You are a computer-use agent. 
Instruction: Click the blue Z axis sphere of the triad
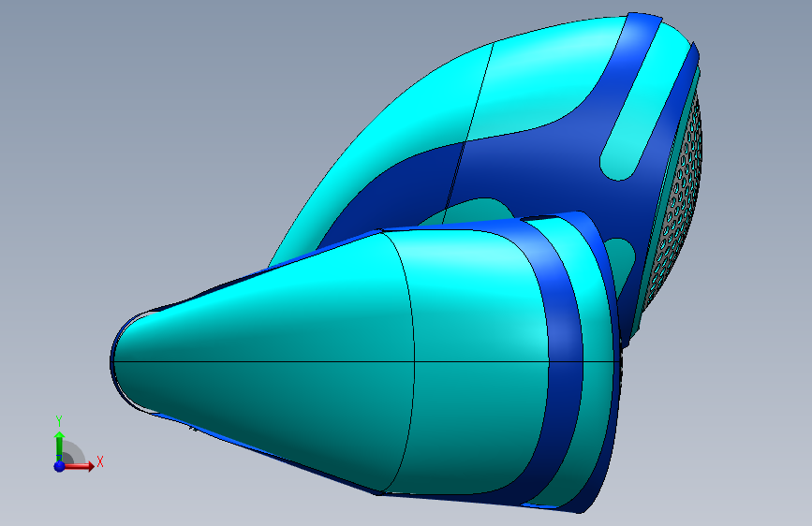[60, 466]
